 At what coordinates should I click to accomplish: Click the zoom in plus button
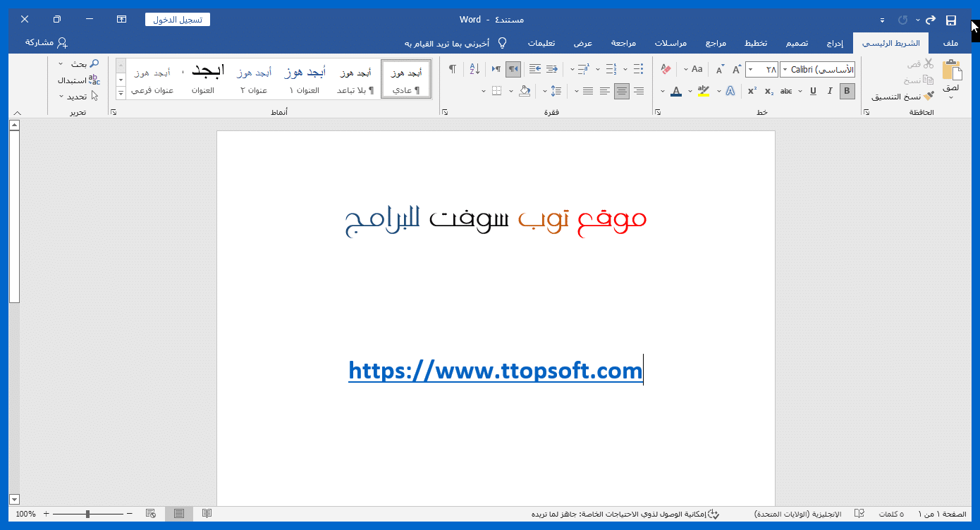[x=46, y=514]
